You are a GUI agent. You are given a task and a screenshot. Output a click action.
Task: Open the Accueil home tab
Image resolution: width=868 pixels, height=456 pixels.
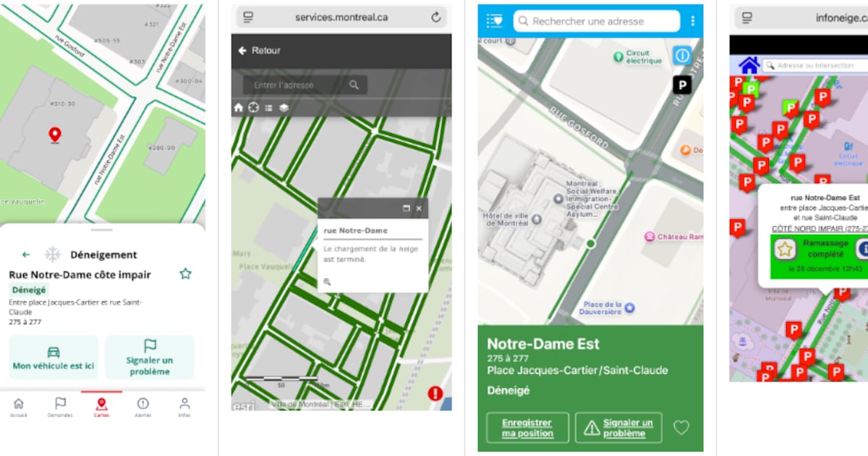(x=19, y=407)
